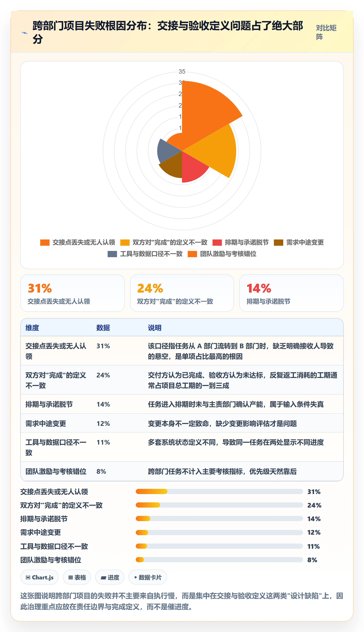Click the 排期与承诺脱节 progress bar

point(219,519)
